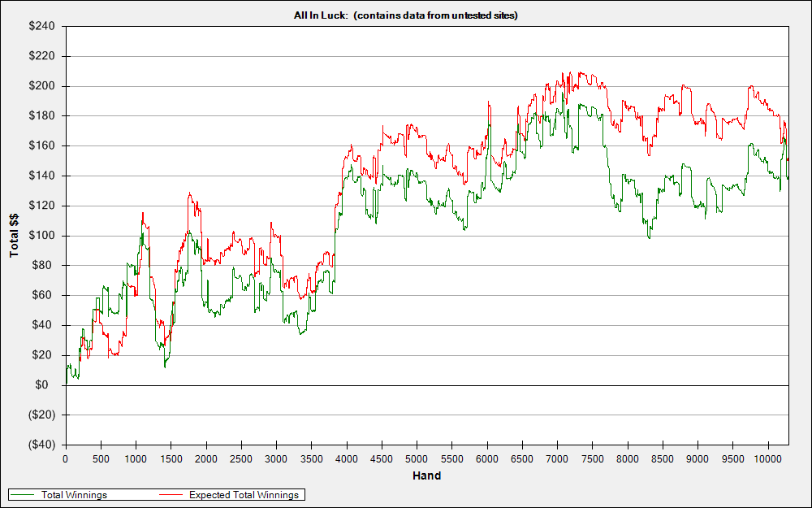Image resolution: width=812 pixels, height=508 pixels.
Task: Click the Expected Total Winnings legend label
Action: pos(244,495)
